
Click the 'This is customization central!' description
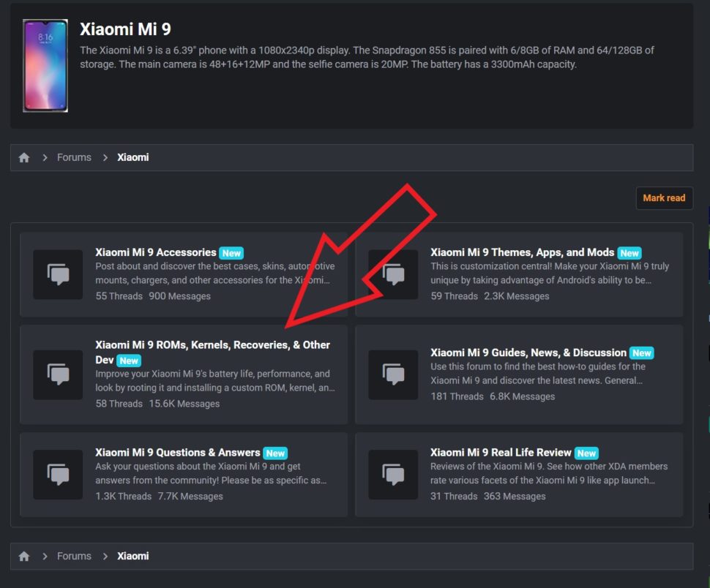(x=550, y=274)
